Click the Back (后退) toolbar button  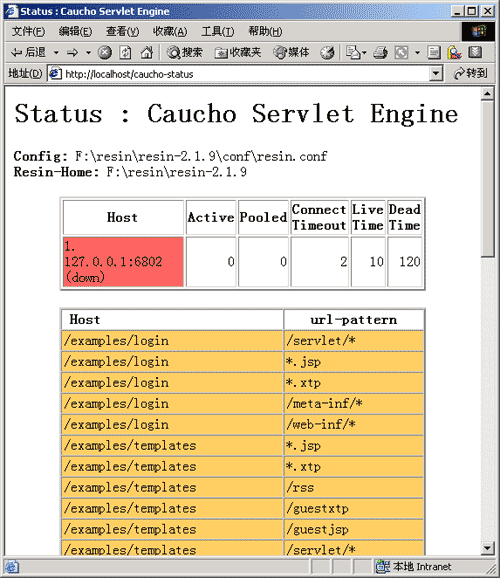click(28, 53)
